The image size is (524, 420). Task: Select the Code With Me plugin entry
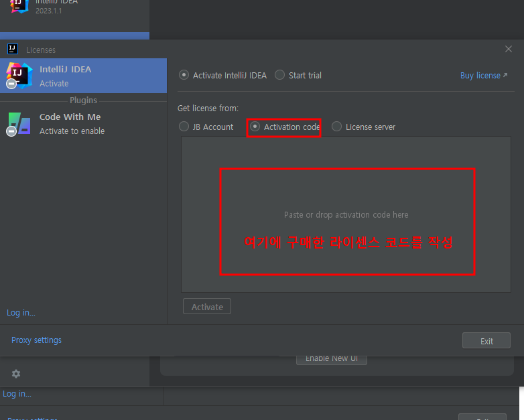[83, 124]
